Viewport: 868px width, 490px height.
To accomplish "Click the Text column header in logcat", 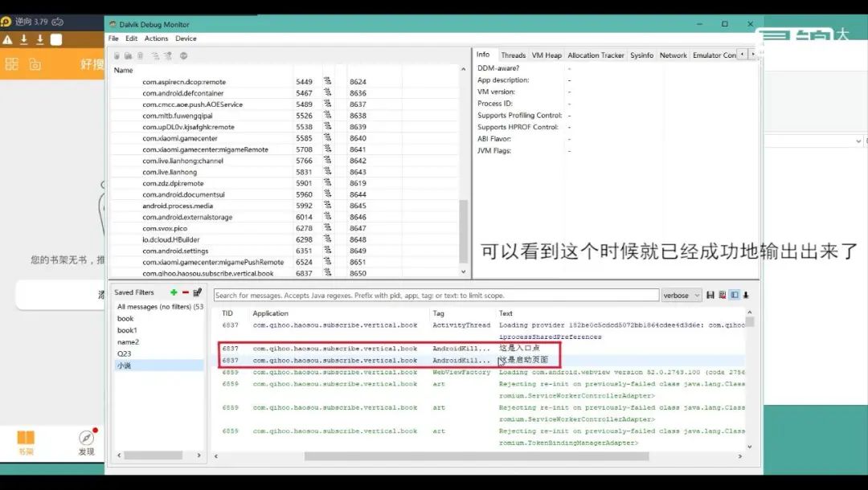I will tap(506, 313).
